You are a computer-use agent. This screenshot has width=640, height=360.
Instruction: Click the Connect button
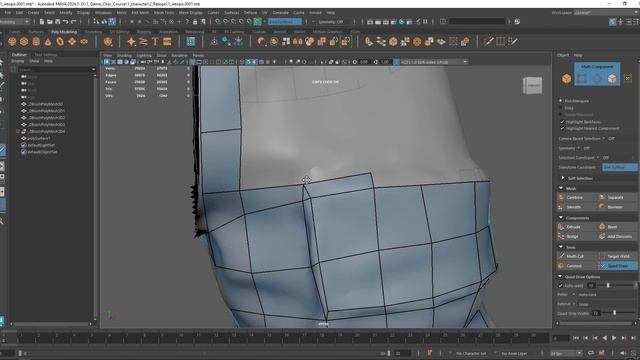(576, 266)
